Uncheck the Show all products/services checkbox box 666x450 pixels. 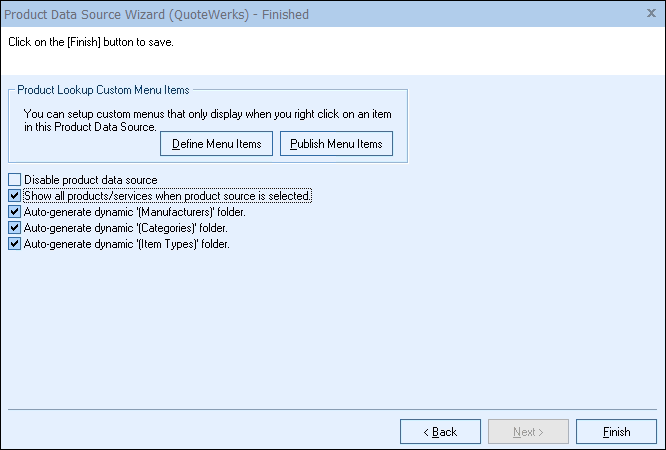(14, 196)
